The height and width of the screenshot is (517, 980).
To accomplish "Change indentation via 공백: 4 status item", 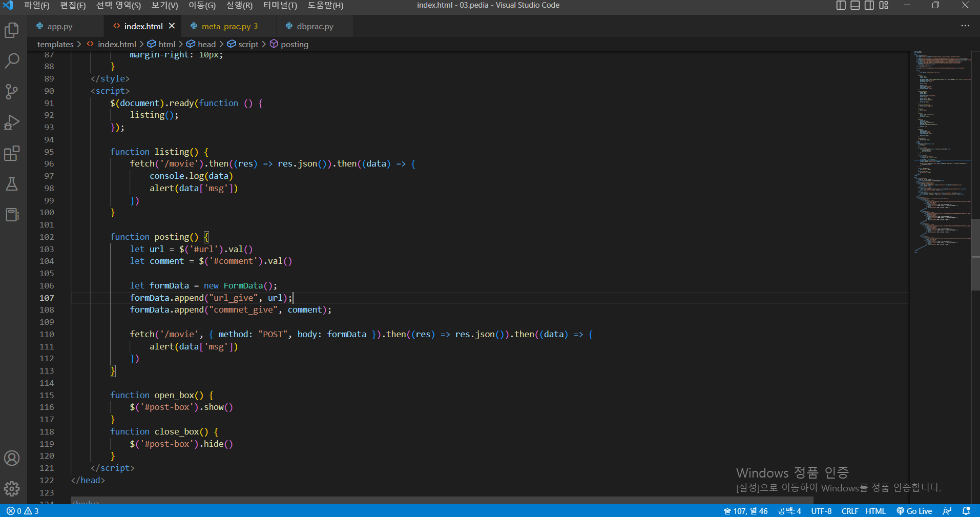I will 789,511.
